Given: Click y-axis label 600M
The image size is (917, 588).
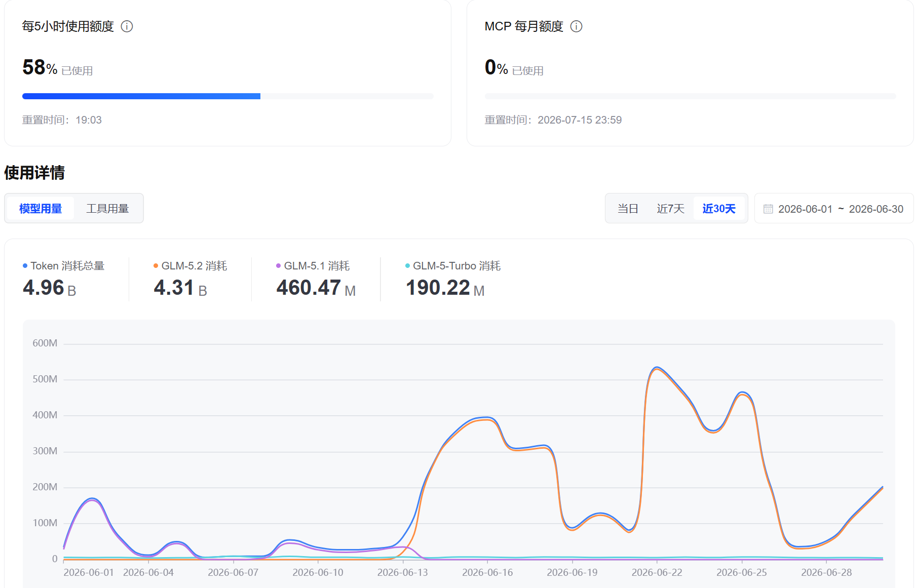Looking at the screenshot, I should click(45, 343).
